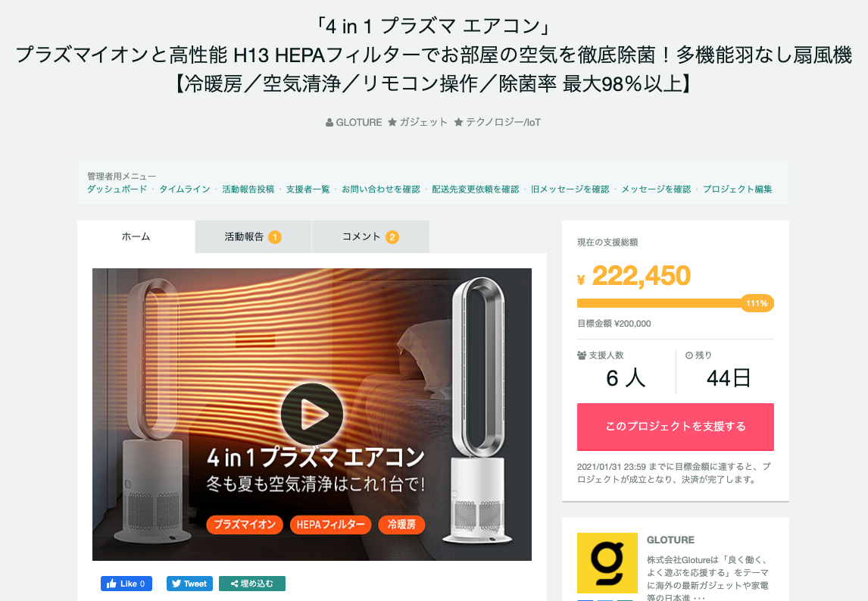Open お問い合わせを確認 link
This screenshot has height=601, width=868.
click(381, 189)
